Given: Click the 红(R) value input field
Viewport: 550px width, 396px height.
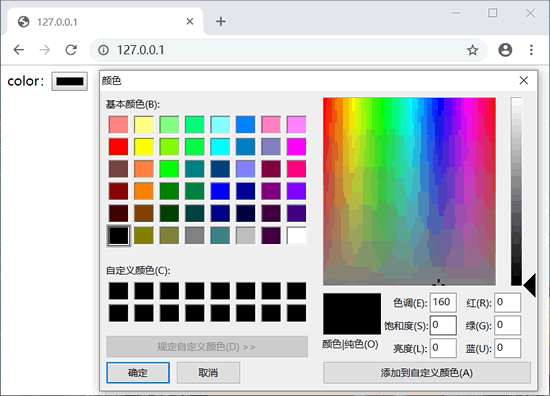Looking at the screenshot, I should point(508,302).
